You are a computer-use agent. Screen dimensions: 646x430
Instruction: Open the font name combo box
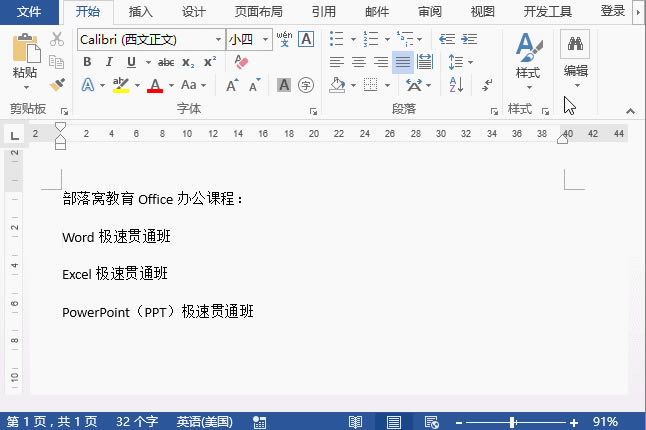151,40
